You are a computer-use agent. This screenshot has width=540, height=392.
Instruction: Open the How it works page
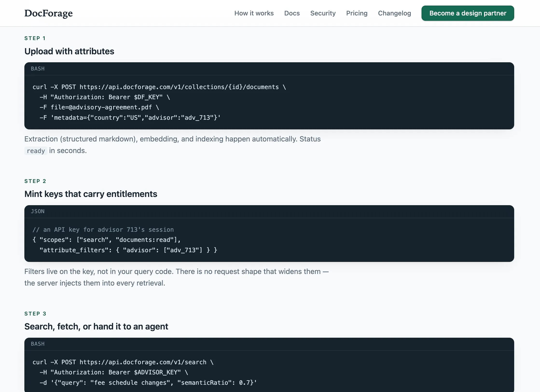pyautogui.click(x=254, y=13)
